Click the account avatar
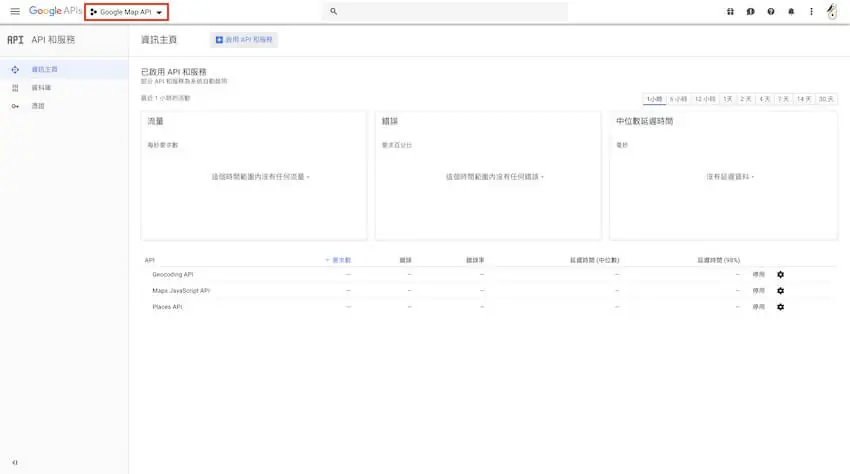The height and width of the screenshot is (474, 850). click(832, 11)
